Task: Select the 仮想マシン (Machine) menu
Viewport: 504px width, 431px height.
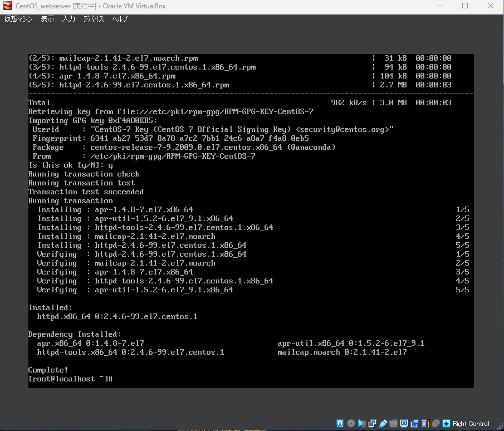Action: 18,18
